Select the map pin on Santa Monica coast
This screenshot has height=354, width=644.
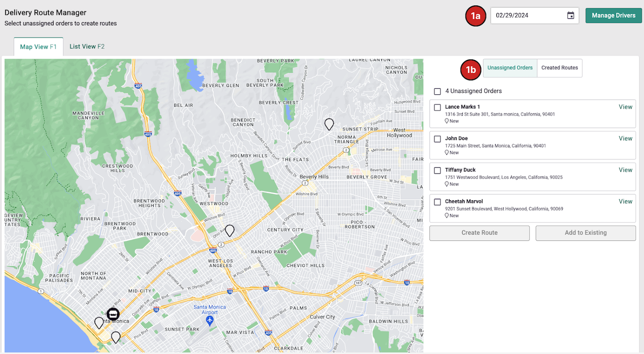click(x=99, y=323)
